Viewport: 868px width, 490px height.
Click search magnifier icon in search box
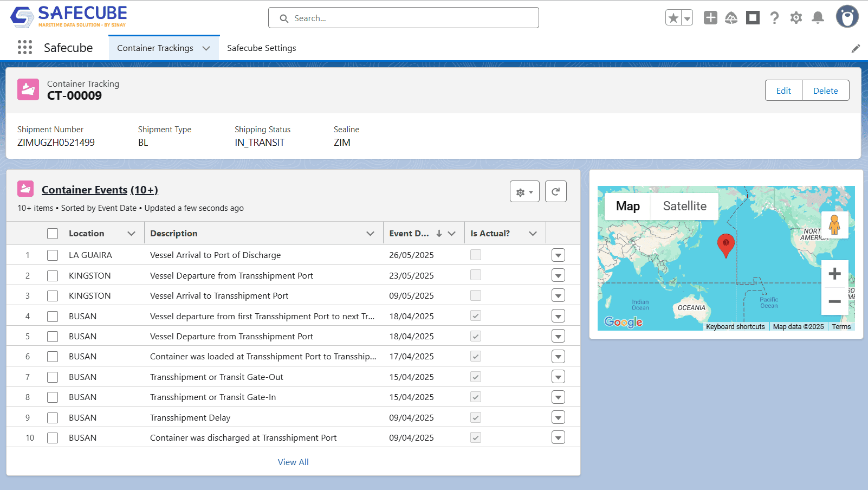284,18
